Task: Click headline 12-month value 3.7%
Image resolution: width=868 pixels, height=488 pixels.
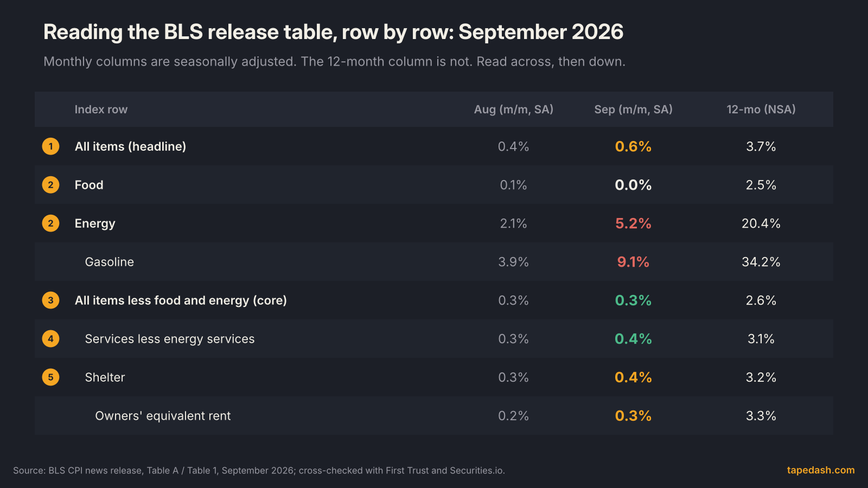Action: click(x=761, y=146)
